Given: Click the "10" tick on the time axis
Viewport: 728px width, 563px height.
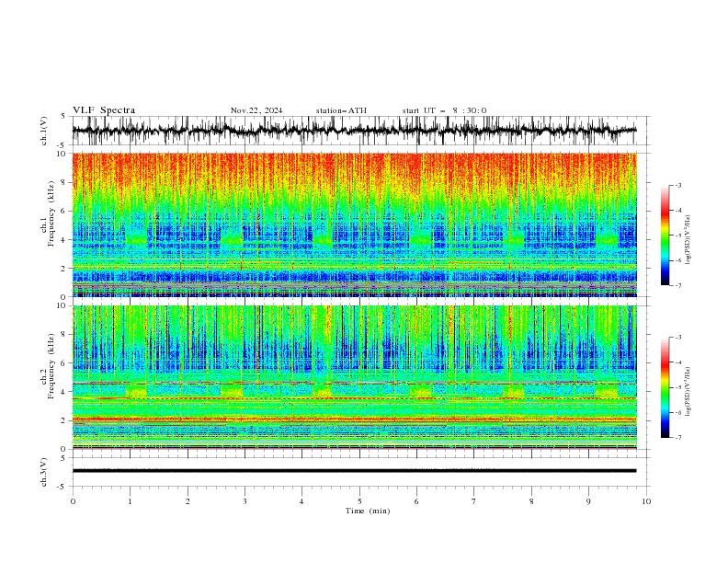Looking at the screenshot, I should point(646,501).
